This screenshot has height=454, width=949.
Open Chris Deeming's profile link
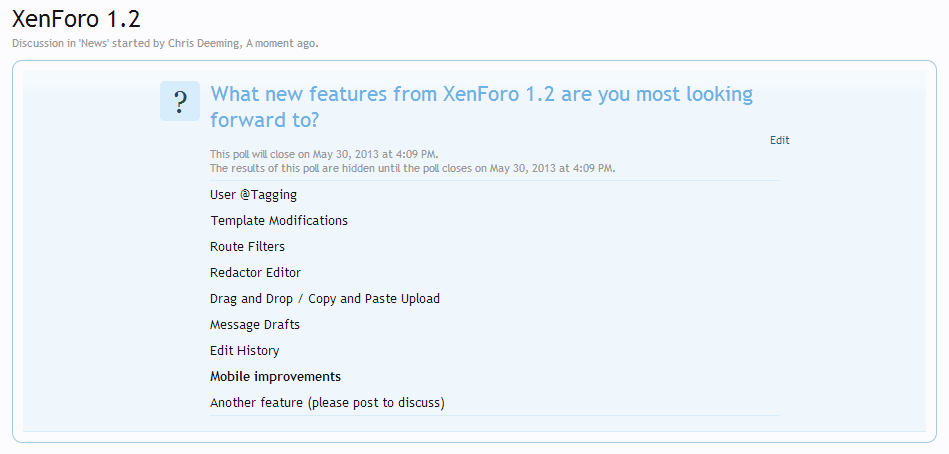pos(204,43)
